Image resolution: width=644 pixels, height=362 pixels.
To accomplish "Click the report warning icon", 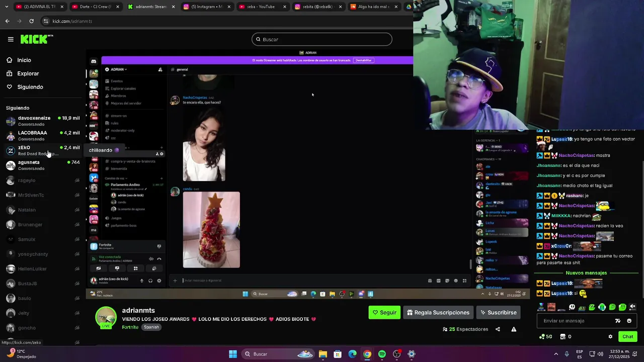I will pyautogui.click(x=514, y=329).
